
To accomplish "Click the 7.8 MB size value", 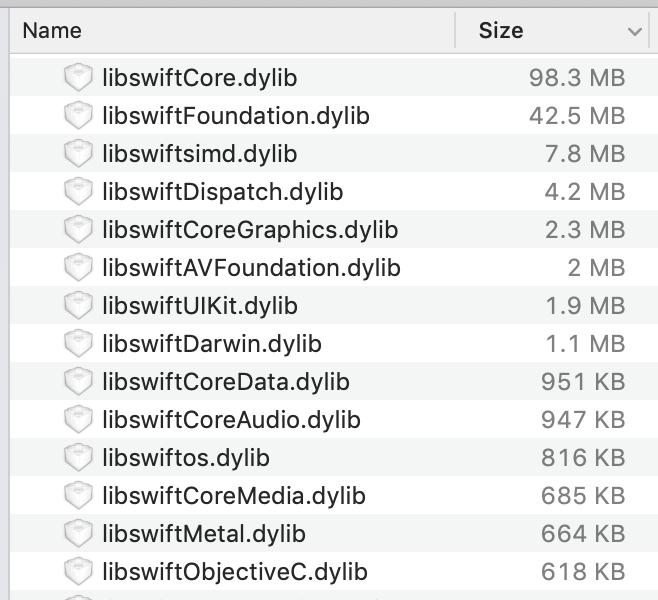I will click(x=585, y=154).
